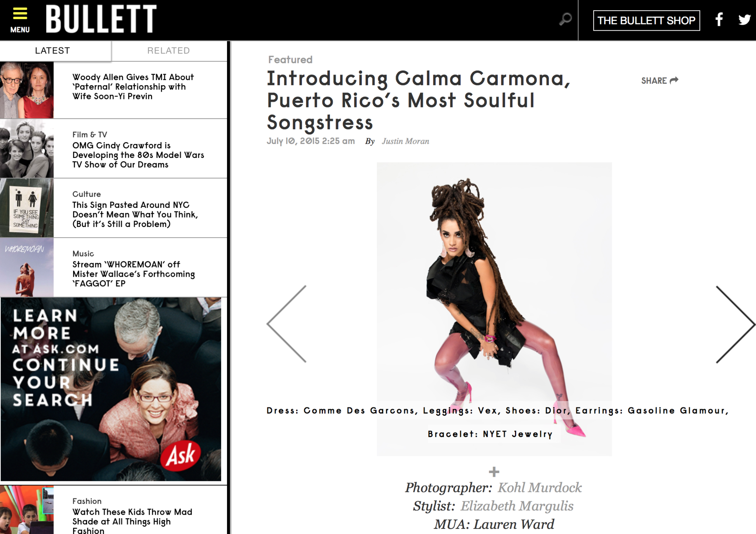Open THE BULLETT SHOP button
The width and height of the screenshot is (756, 534).
click(646, 20)
